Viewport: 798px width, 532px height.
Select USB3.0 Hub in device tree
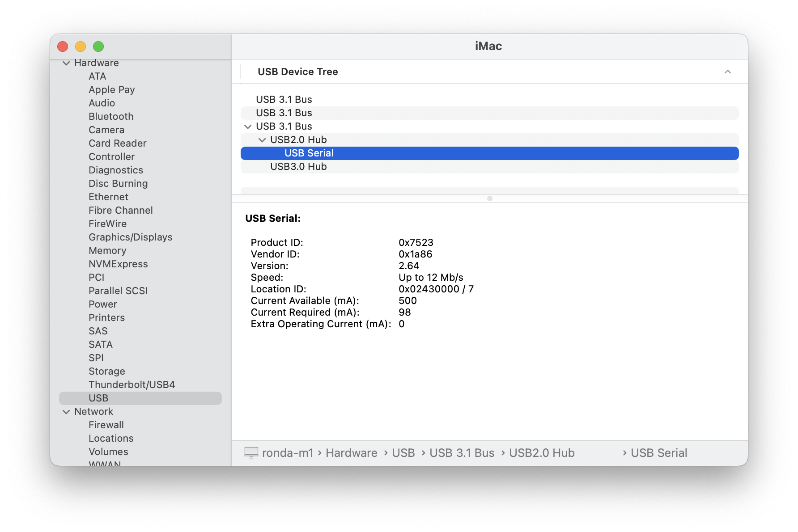click(x=298, y=167)
